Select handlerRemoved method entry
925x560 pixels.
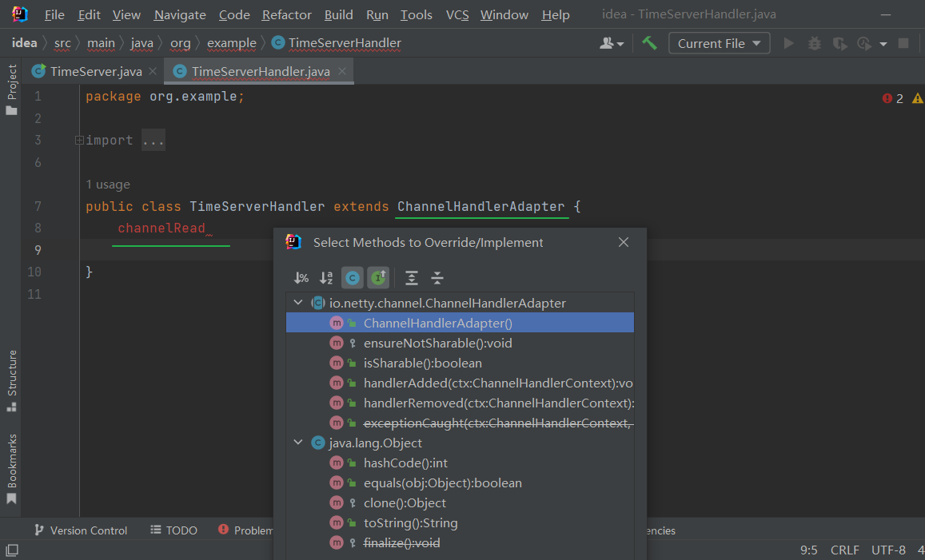[461, 403]
